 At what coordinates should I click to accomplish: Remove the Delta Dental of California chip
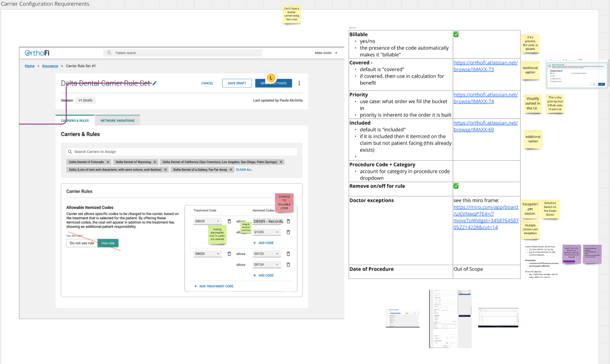click(281, 162)
